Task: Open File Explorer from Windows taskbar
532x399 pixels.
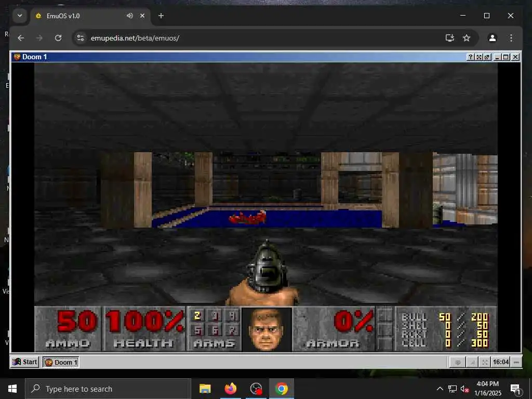Action: point(205,389)
